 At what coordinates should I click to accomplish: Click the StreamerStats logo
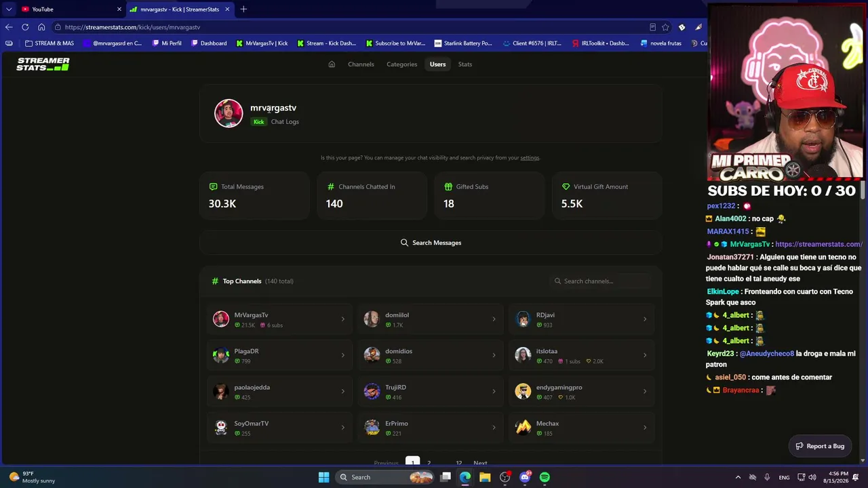(x=43, y=64)
